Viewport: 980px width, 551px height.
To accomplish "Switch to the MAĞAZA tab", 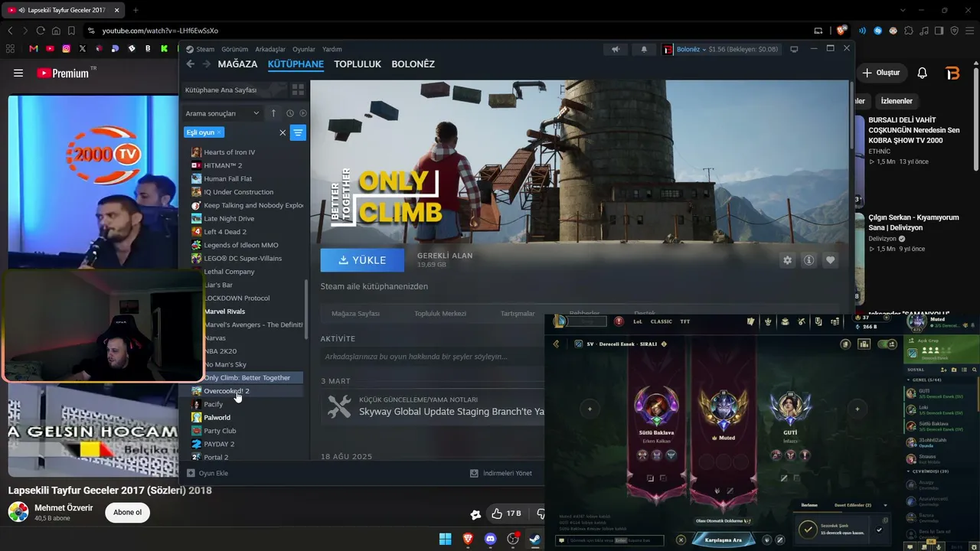I will [x=237, y=64].
